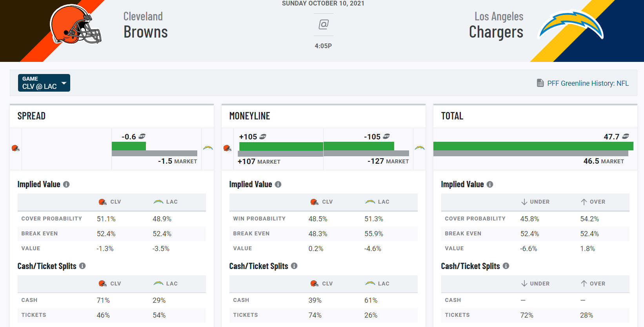
Task: Click Browns icon in Spread Cash/Ticket Splits header
Action: [103, 284]
